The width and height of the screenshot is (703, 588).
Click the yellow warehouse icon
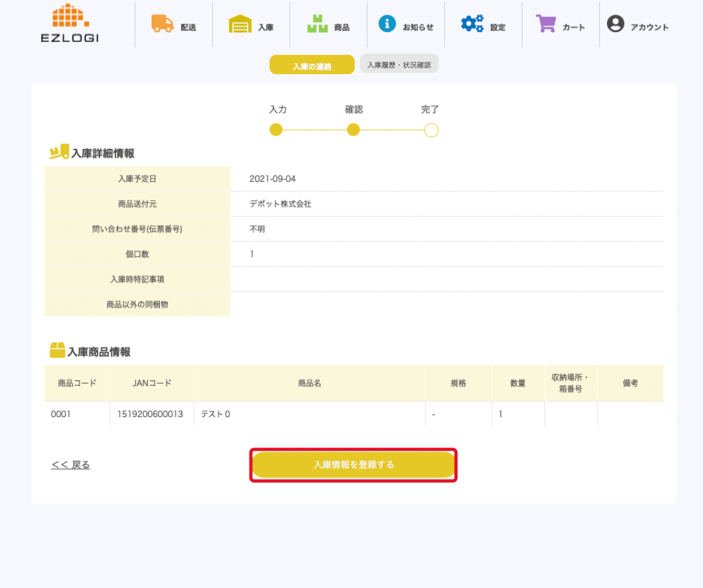(x=240, y=24)
